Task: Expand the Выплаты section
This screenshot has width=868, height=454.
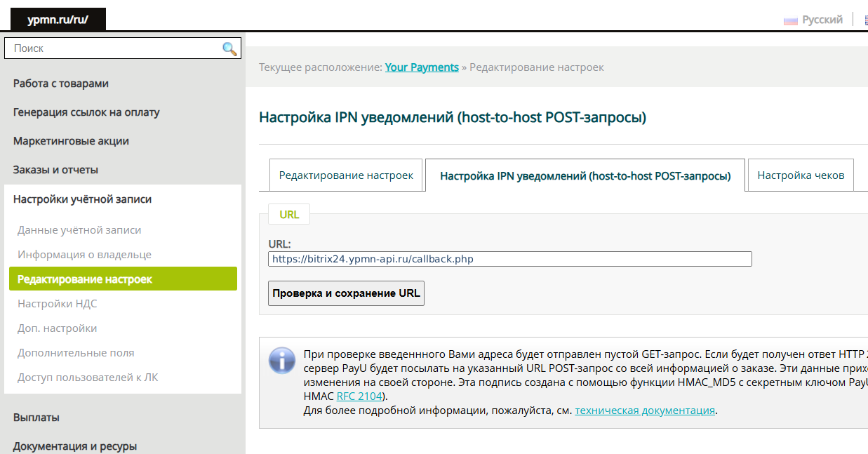Action: pos(36,418)
